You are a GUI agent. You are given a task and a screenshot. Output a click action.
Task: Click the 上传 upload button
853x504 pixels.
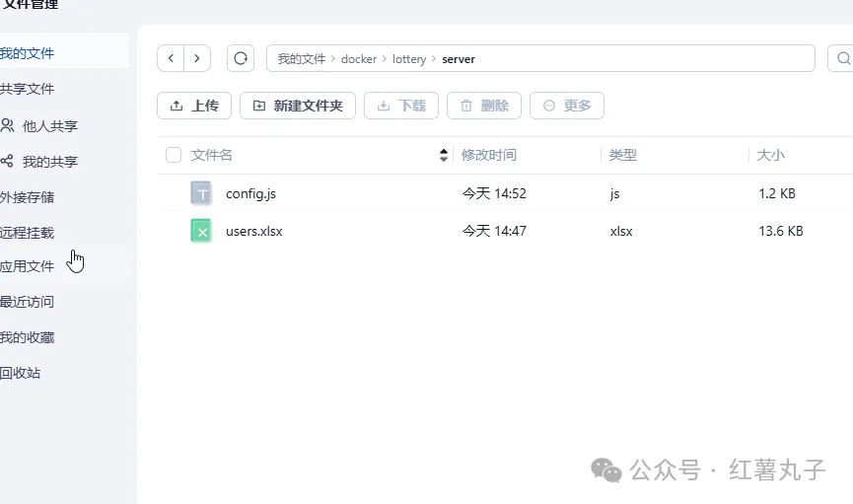pyautogui.click(x=194, y=106)
